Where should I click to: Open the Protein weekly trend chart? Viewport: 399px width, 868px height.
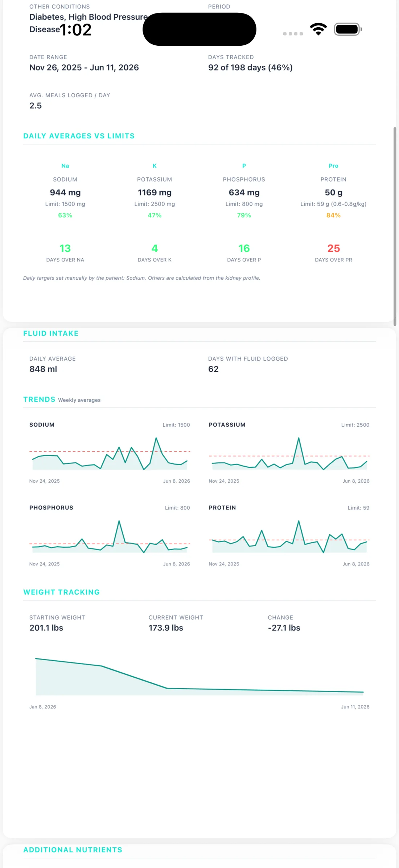289,537
